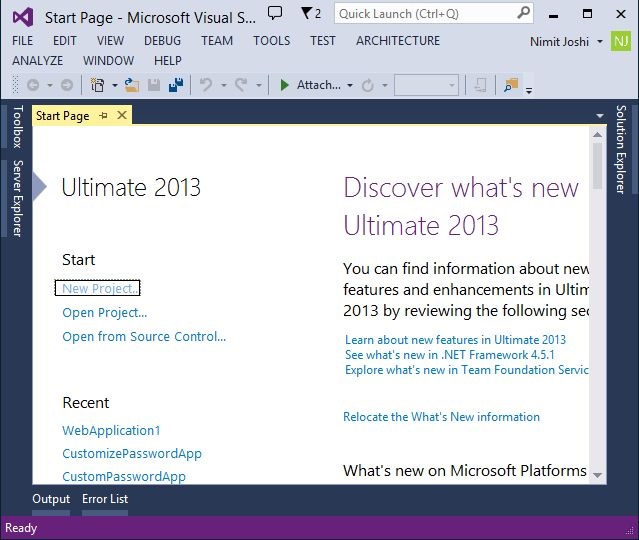Open the FILE menu
Screen dimensions: 639x540
coord(22,41)
